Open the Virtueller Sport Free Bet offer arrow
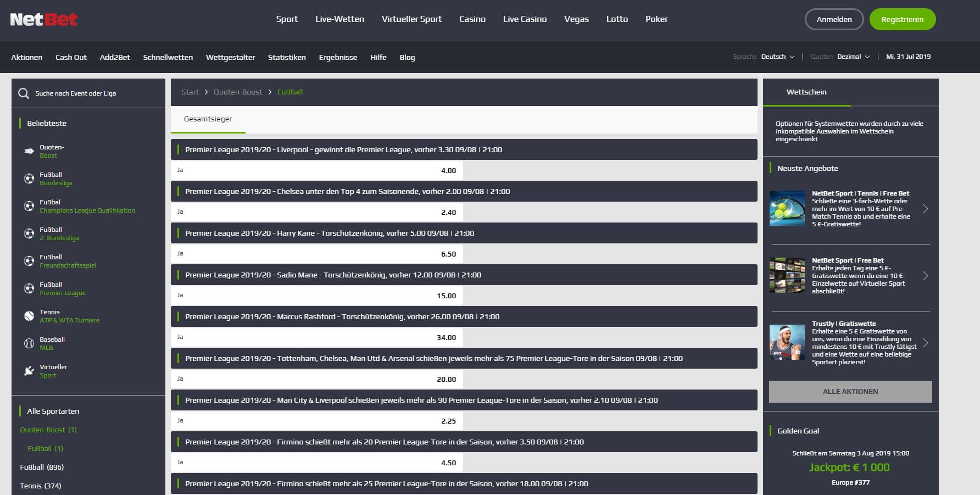 point(926,276)
